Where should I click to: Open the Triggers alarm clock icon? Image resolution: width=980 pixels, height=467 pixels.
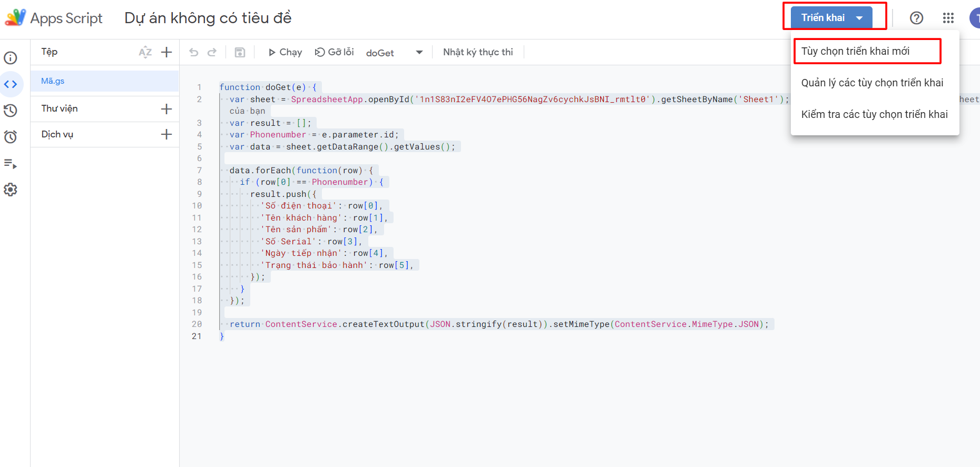click(11, 137)
